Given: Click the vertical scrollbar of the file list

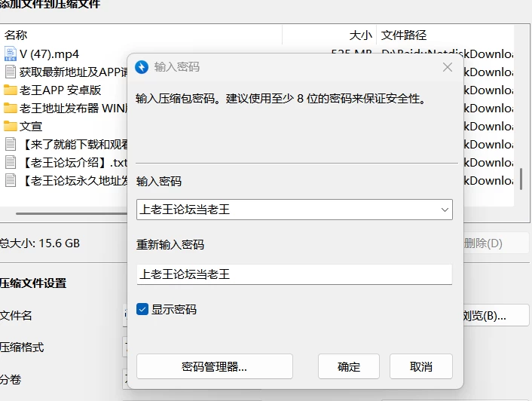Looking at the screenshot, I should click(x=521, y=179).
